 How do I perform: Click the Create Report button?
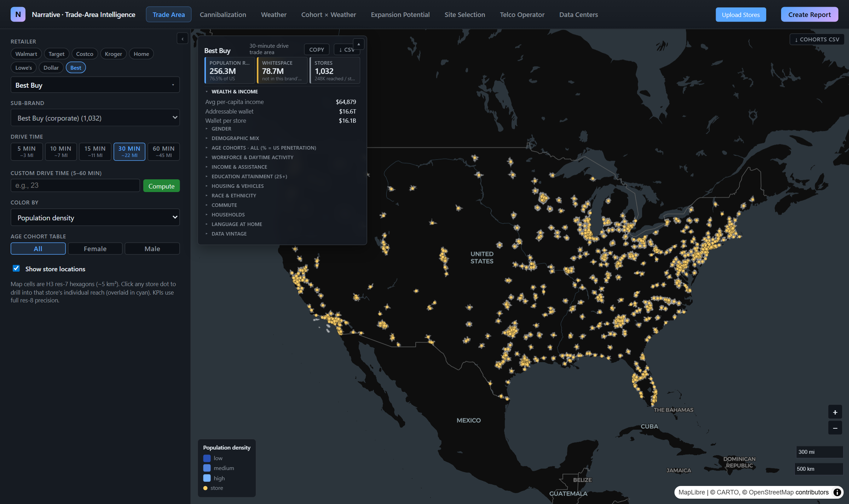[x=809, y=15]
